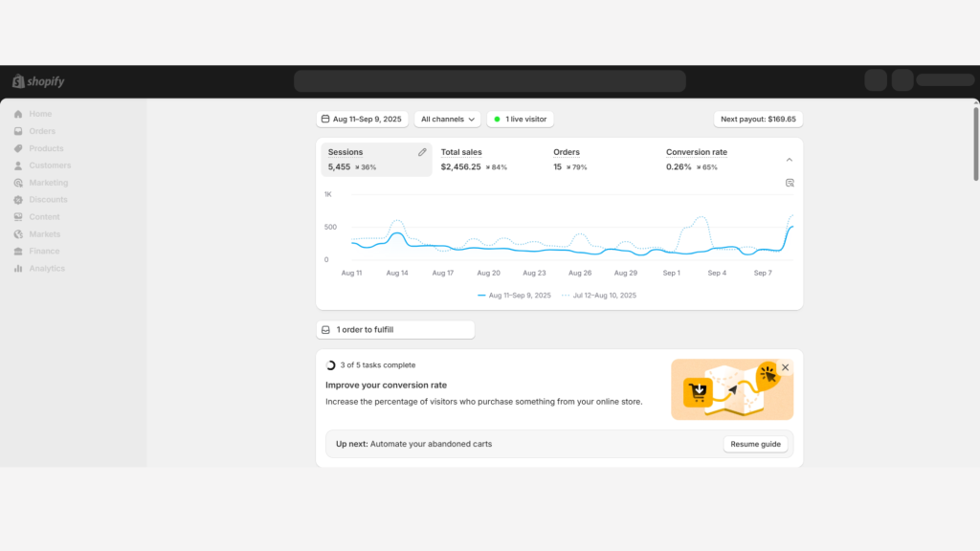Click the 1 order to fulfill link
The width and height of the screenshot is (980, 551).
coord(394,330)
